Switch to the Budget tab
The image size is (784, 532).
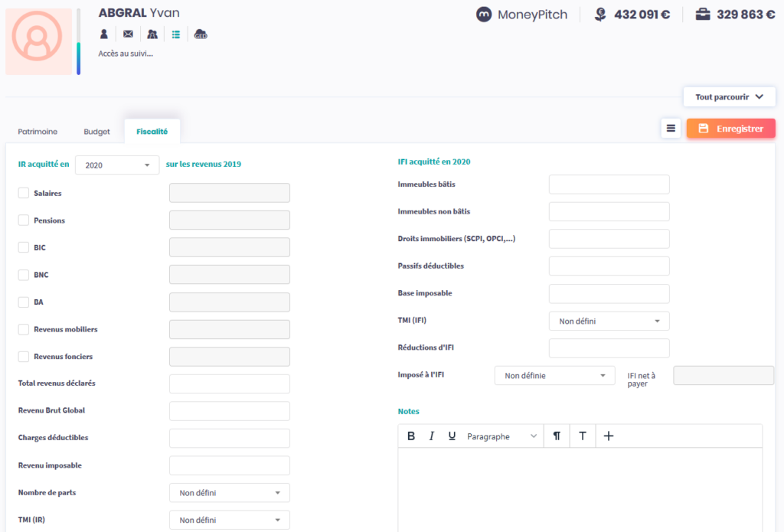96,132
